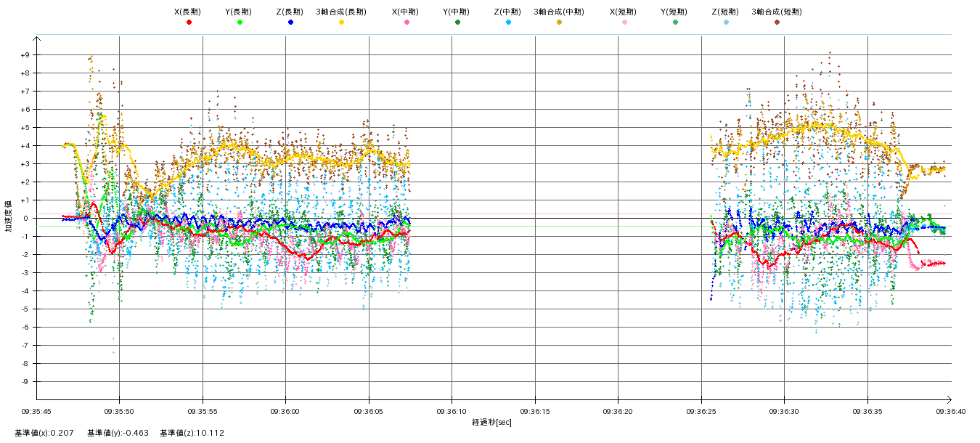Toggle the X(短期) series legend label

pos(624,12)
